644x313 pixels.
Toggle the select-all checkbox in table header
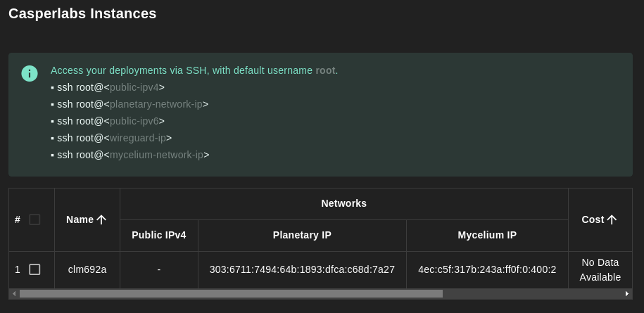click(x=34, y=219)
